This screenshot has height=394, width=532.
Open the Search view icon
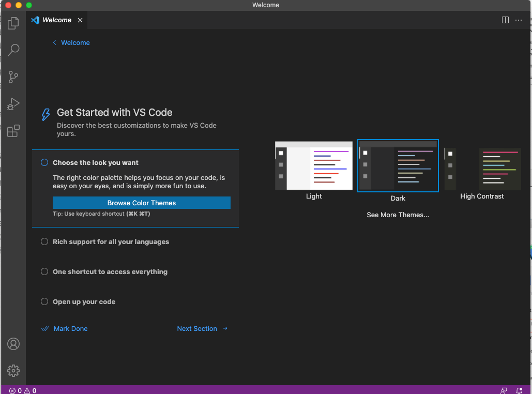point(13,50)
